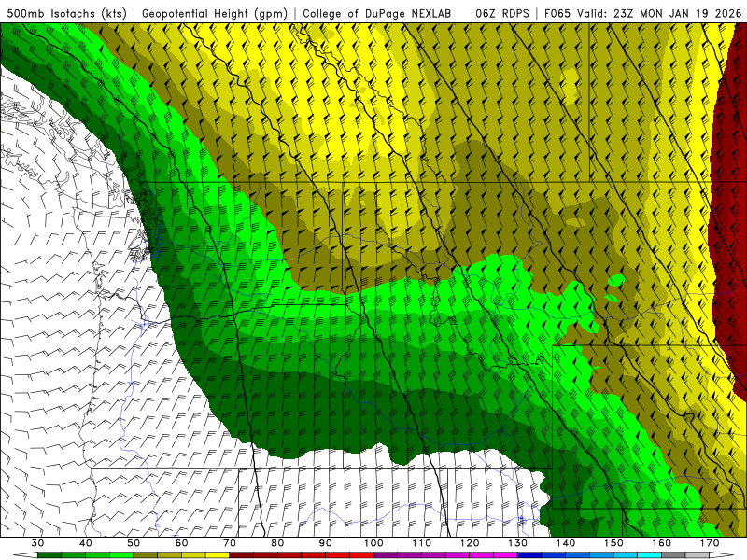Click the 'Valid: 23Z MON JAN 19 2026' text
This screenshot has width=747, height=560.
[659, 13]
